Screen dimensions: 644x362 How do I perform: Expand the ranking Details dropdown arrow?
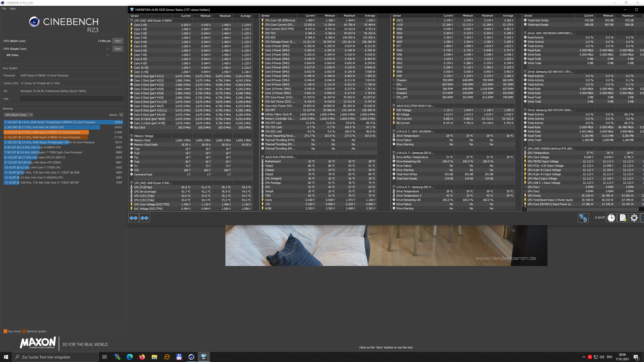(121, 115)
